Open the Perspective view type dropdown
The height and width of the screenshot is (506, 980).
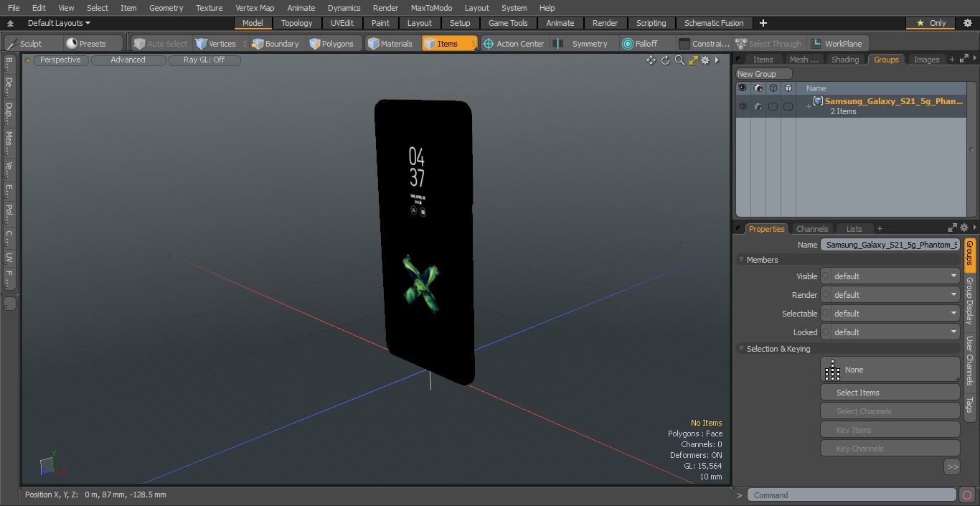tap(60, 60)
